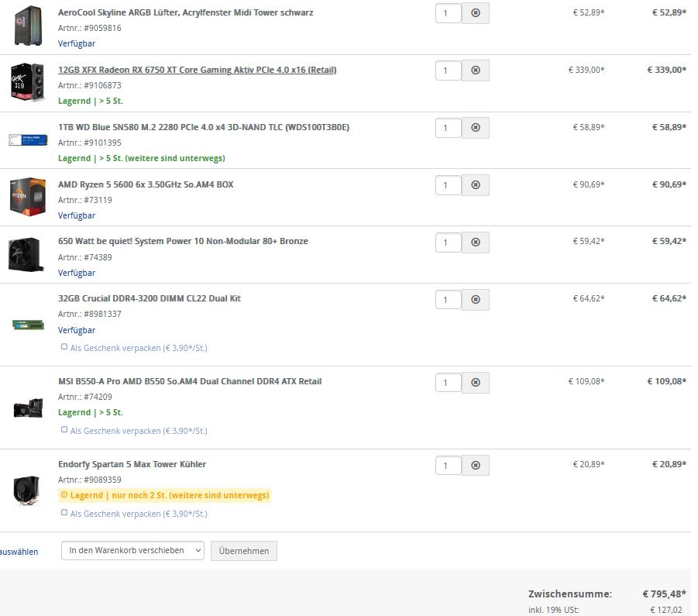This screenshot has width=698, height=616.
Task: Click 'Lagernd | > 5 St.' under XFX Radeon
Action: 91,101
